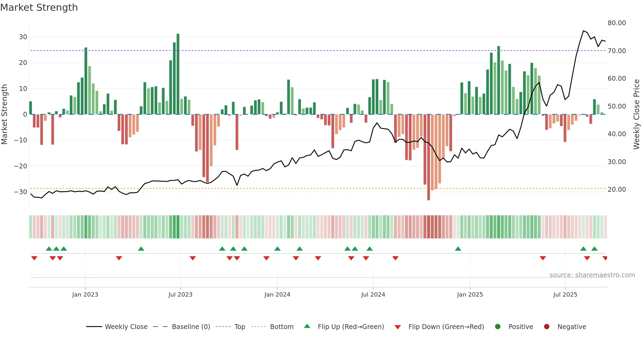This screenshot has height=362, width=644.
Task: Click the dark red heatmap cell in late 2024
Action: 429,227
